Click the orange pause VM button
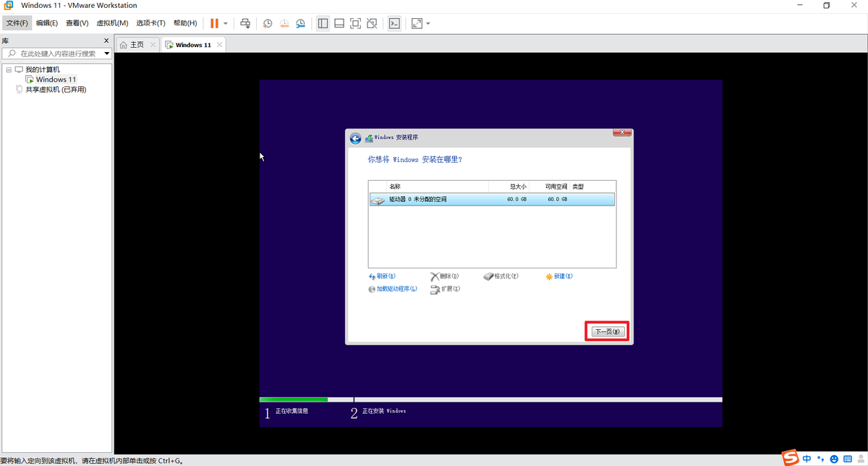 tap(214, 23)
